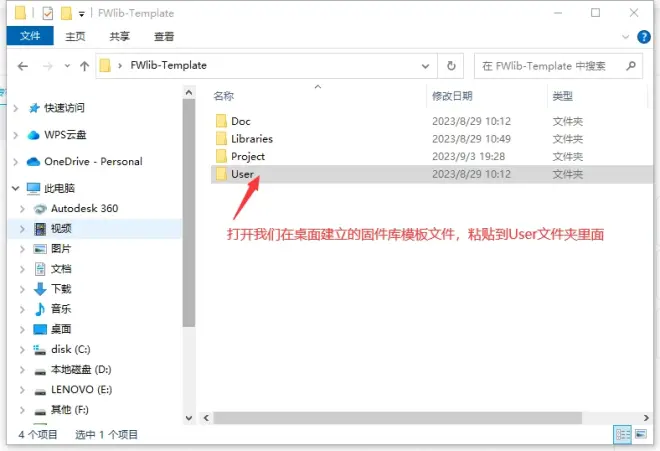Maximize the FWlib-Template window
Viewport: 660px width, 451px height.
pyautogui.click(x=595, y=13)
